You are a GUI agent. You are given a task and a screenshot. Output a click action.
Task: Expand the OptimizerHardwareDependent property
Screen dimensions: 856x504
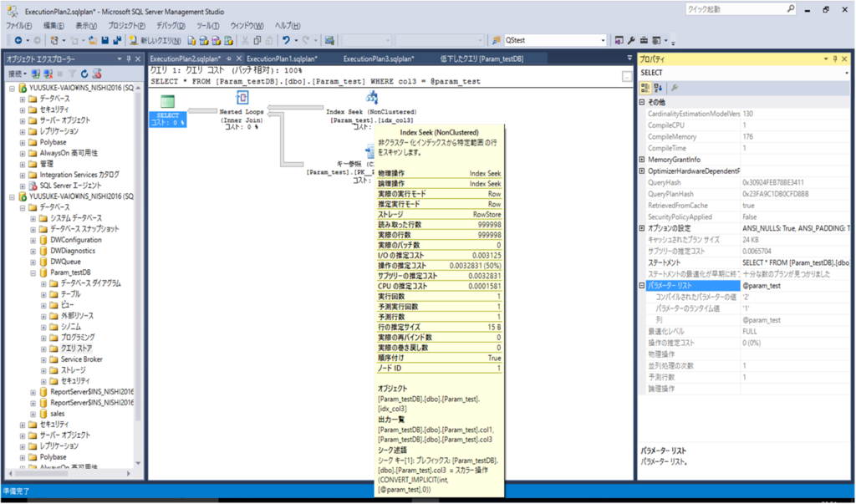pos(642,171)
